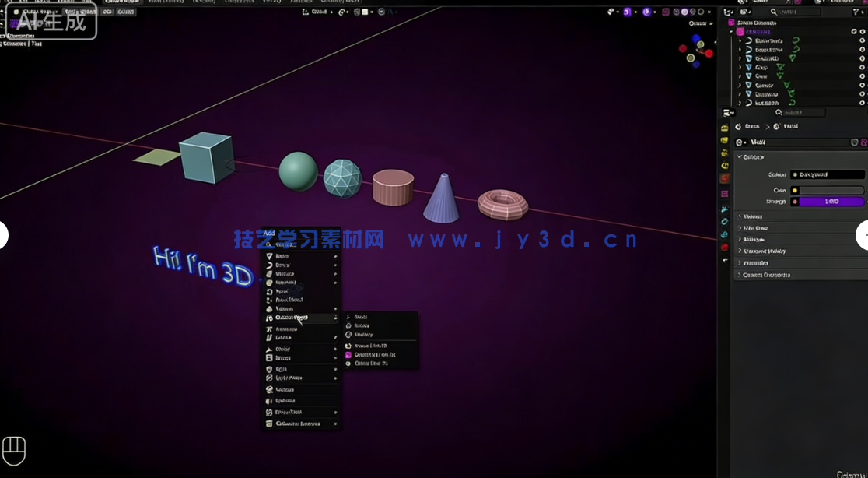Open the Add menu header

coord(269,231)
